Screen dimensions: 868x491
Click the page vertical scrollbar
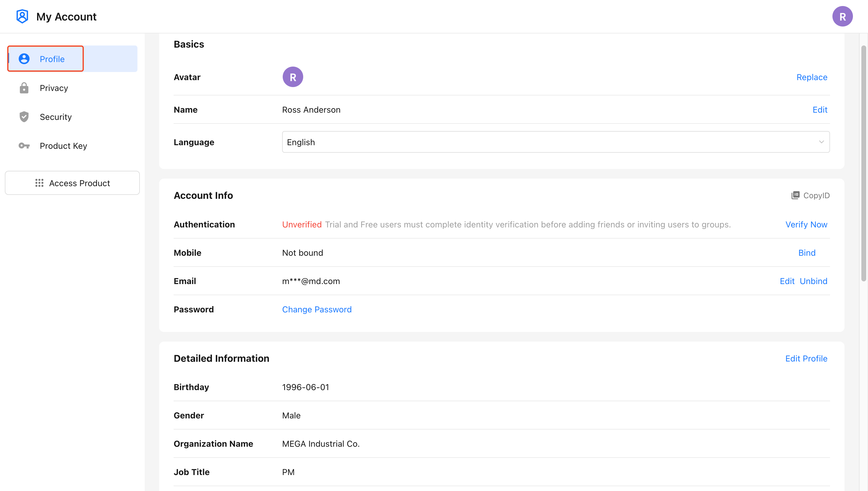point(863,163)
